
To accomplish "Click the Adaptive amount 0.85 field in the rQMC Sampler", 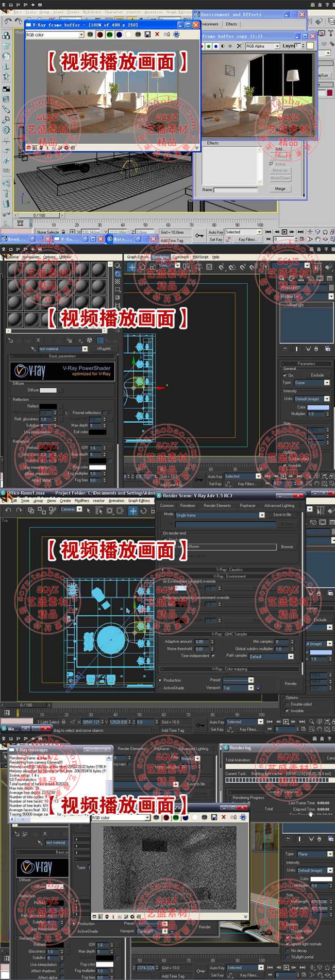I will coord(201,641).
